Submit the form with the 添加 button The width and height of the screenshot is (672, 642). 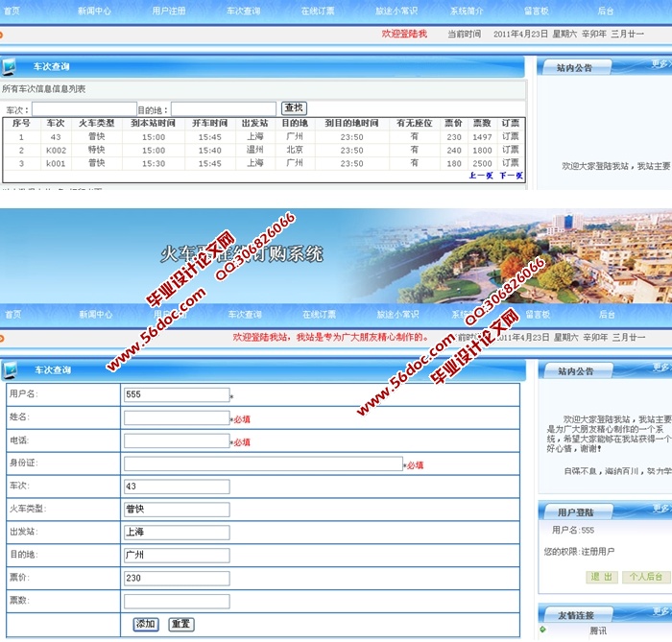pyautogui.click(x=146, y=624)
